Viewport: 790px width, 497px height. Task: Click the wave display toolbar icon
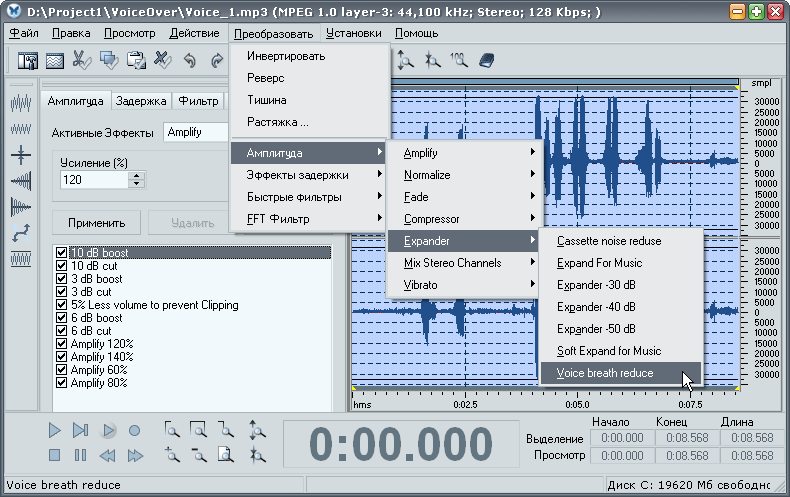pyautogui.click(x=55, y=60)
